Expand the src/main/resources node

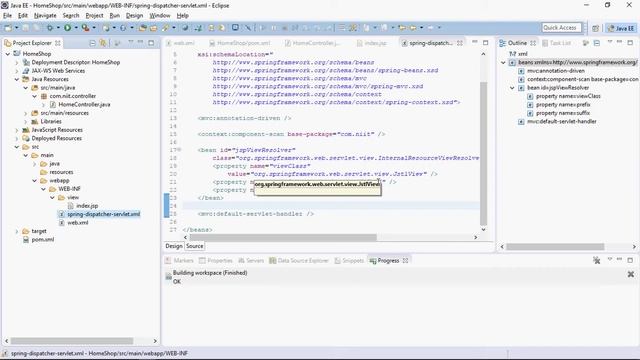(x=26, y=113)
